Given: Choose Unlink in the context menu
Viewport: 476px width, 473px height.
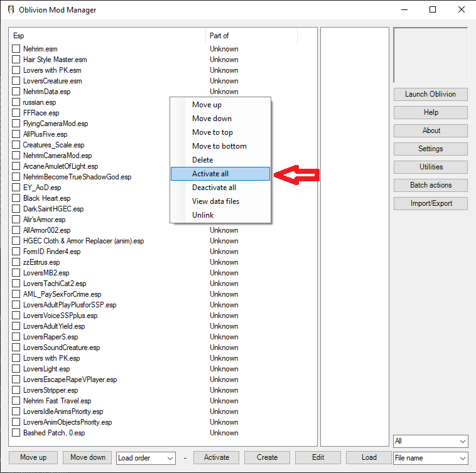Looking at the screenshot, I should pos(203,215).
